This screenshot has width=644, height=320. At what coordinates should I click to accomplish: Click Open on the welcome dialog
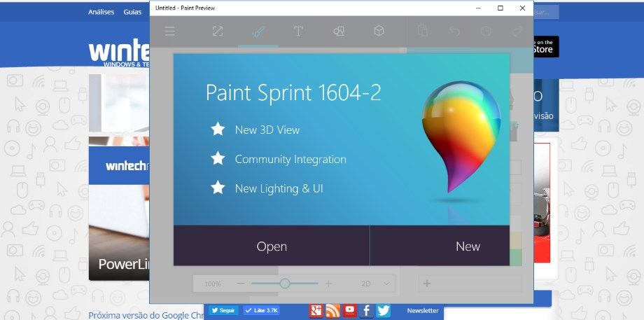272,246
